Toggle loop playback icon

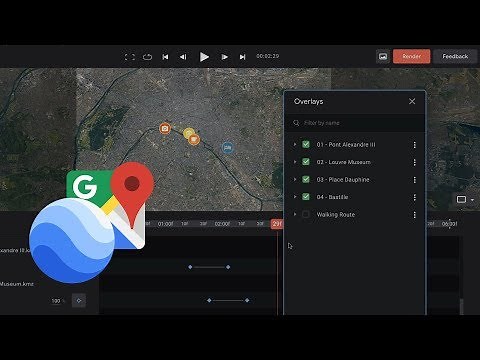pyautogui.click(x=147, y=57)
